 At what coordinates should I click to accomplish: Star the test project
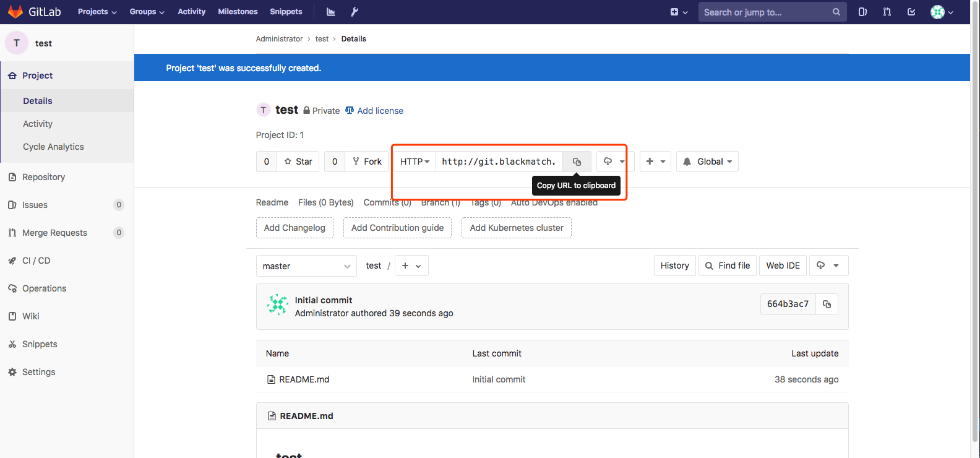coord(298,162)
